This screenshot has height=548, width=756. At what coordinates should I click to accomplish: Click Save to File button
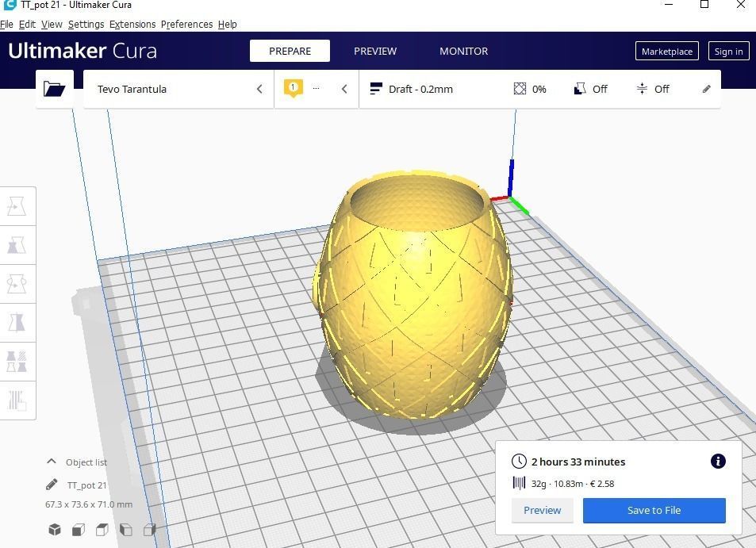point(654,510)
